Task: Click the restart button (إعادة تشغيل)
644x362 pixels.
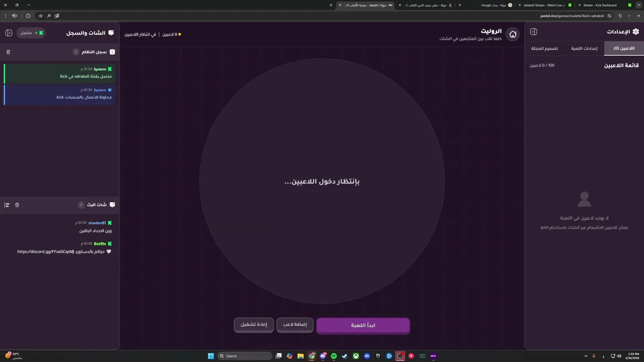Action: [x=254, y=325]
